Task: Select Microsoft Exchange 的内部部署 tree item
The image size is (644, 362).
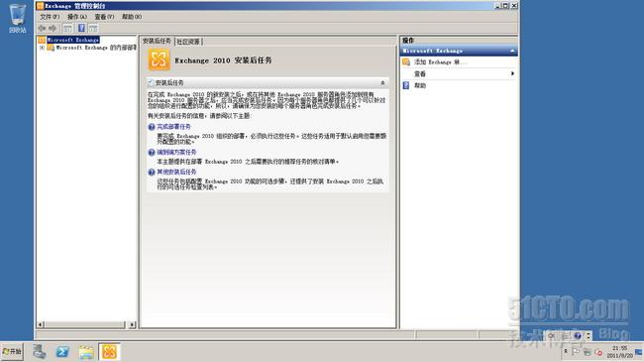Action: click(x=95, y=48)
